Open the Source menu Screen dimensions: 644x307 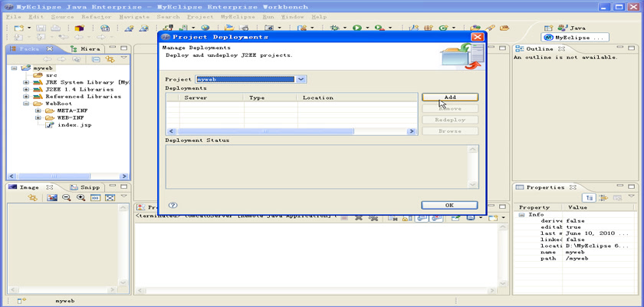click(x=62, y=17)
